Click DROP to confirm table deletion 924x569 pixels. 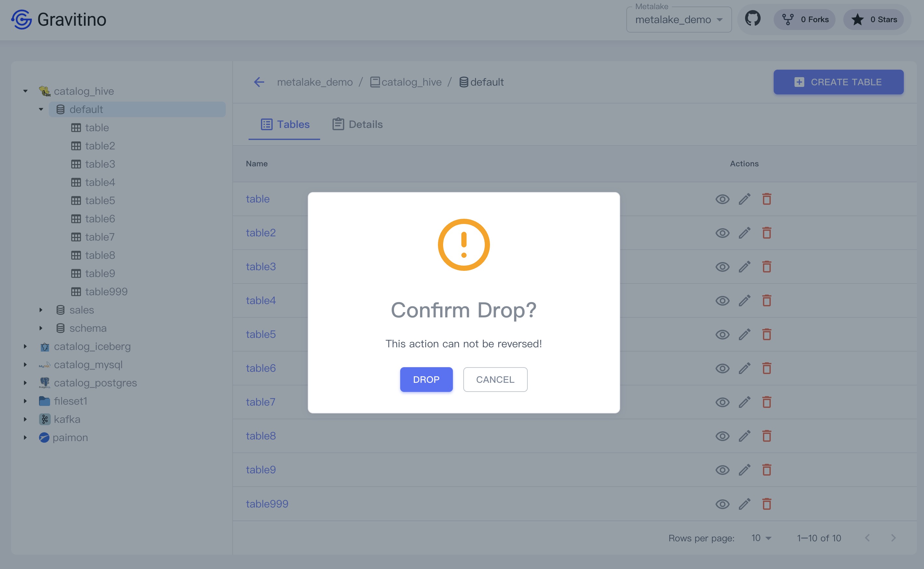426,379
